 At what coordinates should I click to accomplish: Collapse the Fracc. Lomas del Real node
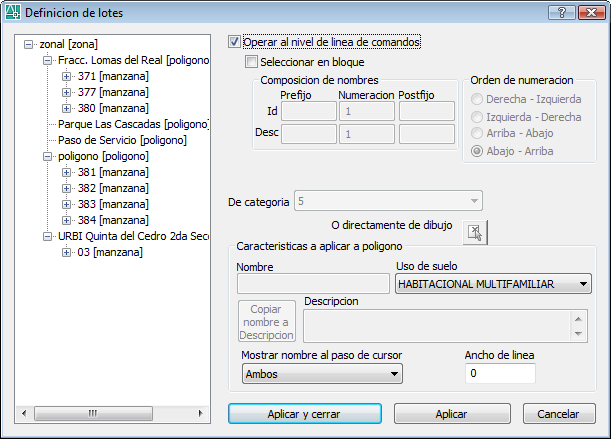[48, 60]
